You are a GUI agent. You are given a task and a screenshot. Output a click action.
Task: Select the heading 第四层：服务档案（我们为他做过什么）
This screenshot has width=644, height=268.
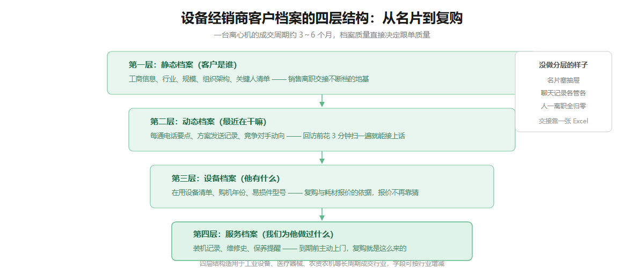[x=263, y=234]
